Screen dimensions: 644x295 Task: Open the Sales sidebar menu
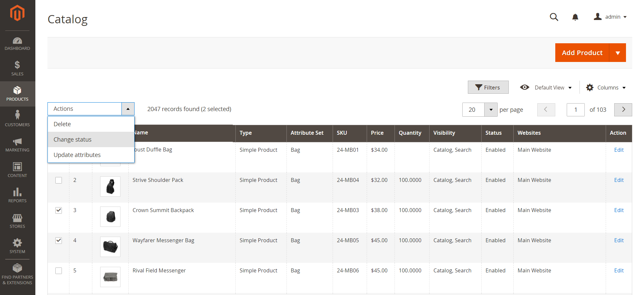[17, 69]
